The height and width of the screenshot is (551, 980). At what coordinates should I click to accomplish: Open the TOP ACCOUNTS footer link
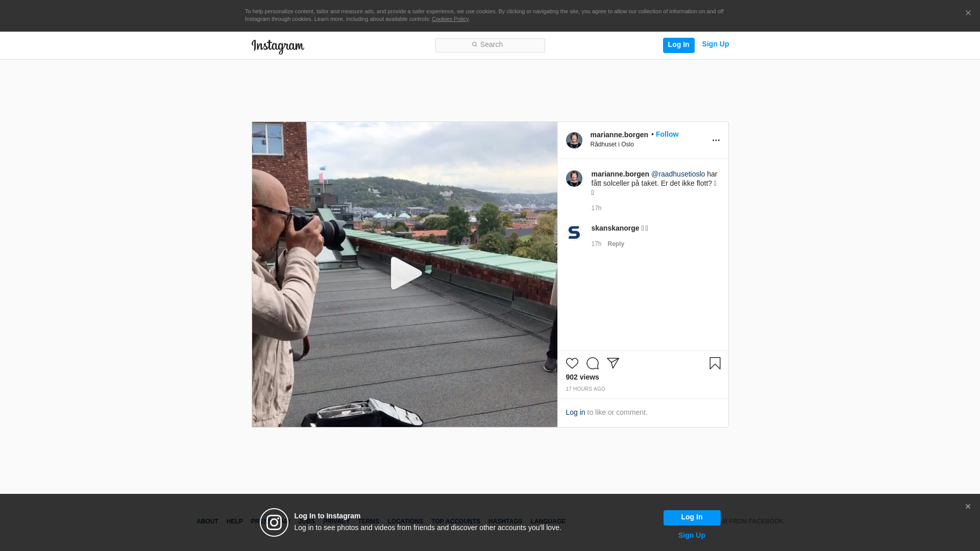[x=456, y=521]
